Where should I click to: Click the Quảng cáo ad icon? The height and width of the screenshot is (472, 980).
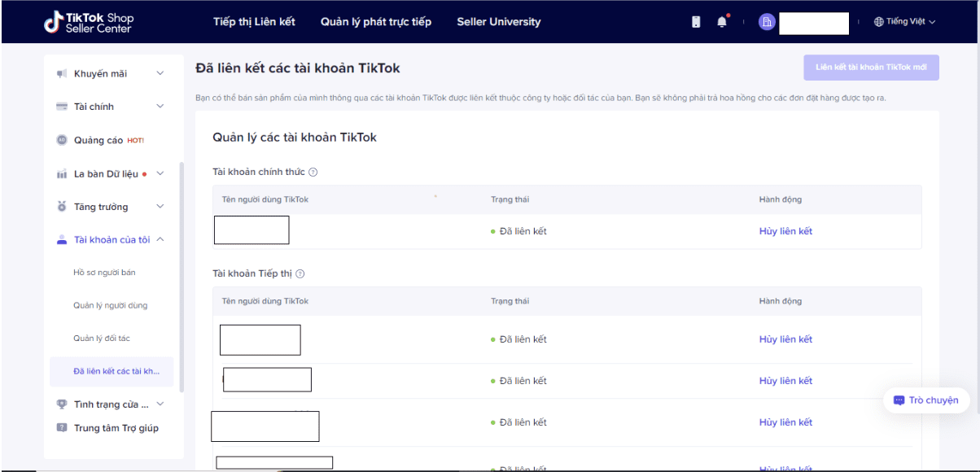(x=62, y=140)
